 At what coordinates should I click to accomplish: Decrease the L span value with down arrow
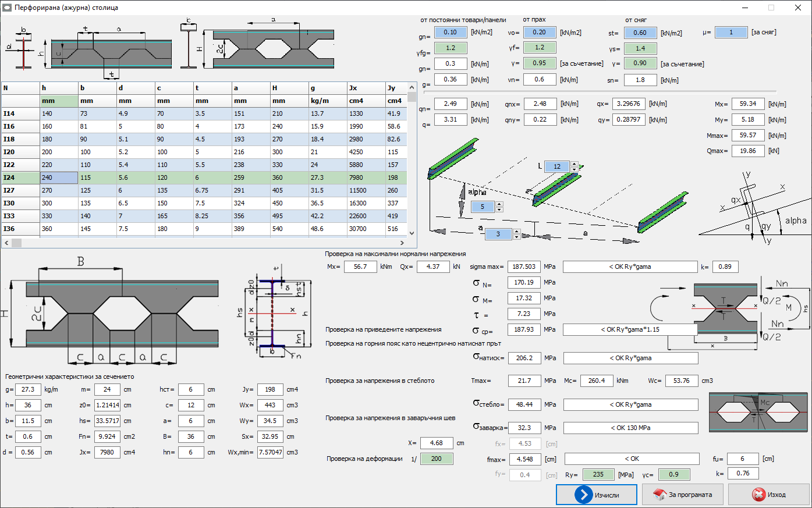pos(575,169)
